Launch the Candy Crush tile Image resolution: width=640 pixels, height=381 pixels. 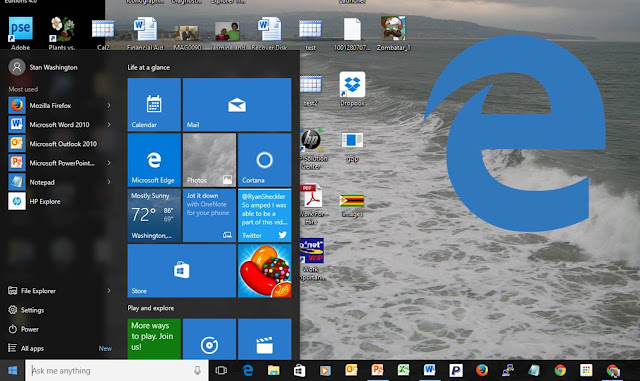coord(264,271)
